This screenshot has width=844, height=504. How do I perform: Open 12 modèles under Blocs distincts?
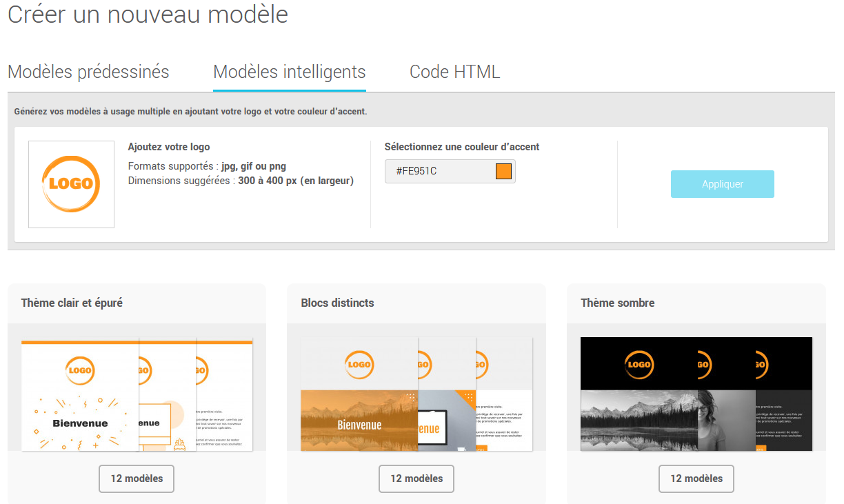click(x=416, y=478)
